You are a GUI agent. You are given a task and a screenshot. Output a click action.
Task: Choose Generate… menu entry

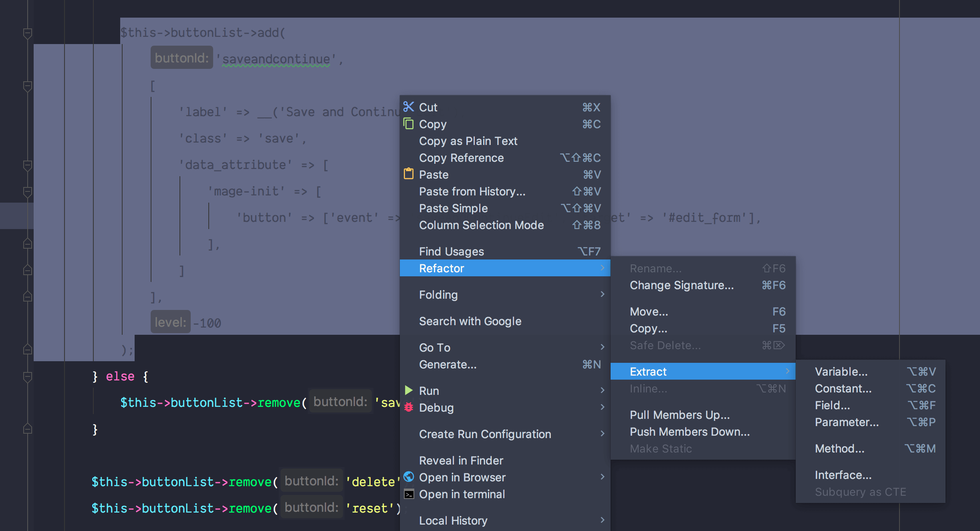[x=505, y=364]
